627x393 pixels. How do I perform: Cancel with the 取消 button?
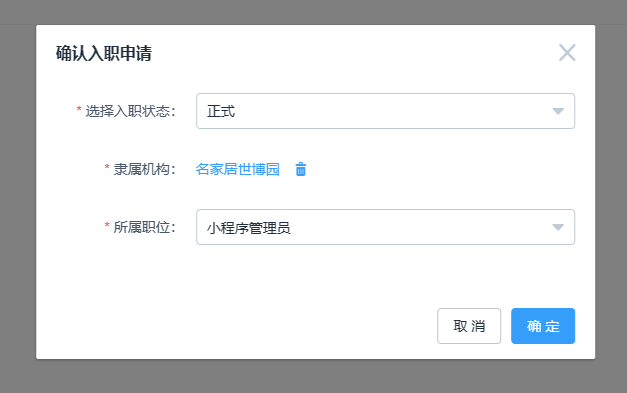[x=469, y=326]
